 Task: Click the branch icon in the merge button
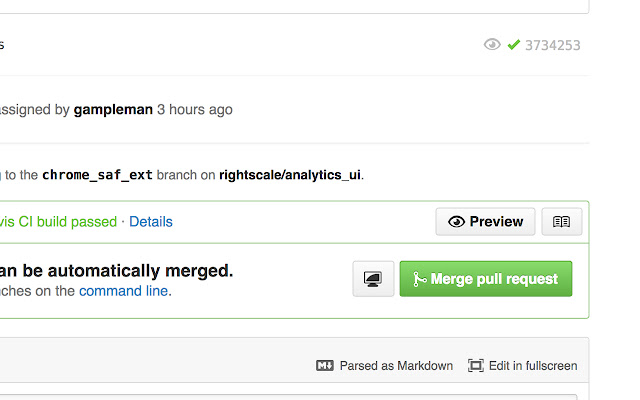419,279
